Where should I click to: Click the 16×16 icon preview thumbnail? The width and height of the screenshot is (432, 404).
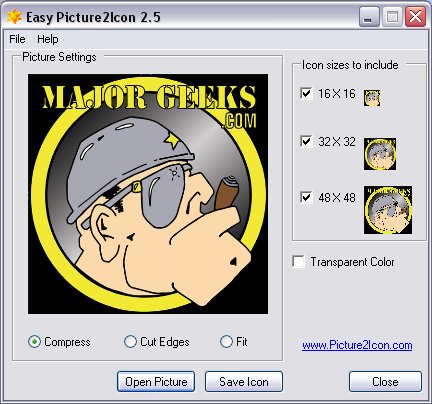coord(372,98)
